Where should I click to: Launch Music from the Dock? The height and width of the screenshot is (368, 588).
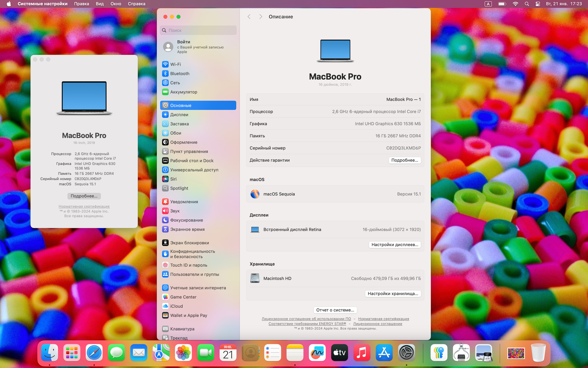click(362, 352)
